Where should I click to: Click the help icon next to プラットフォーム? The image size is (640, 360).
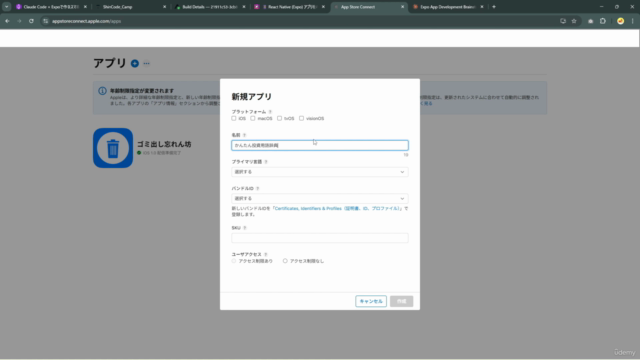click(270, 112)
